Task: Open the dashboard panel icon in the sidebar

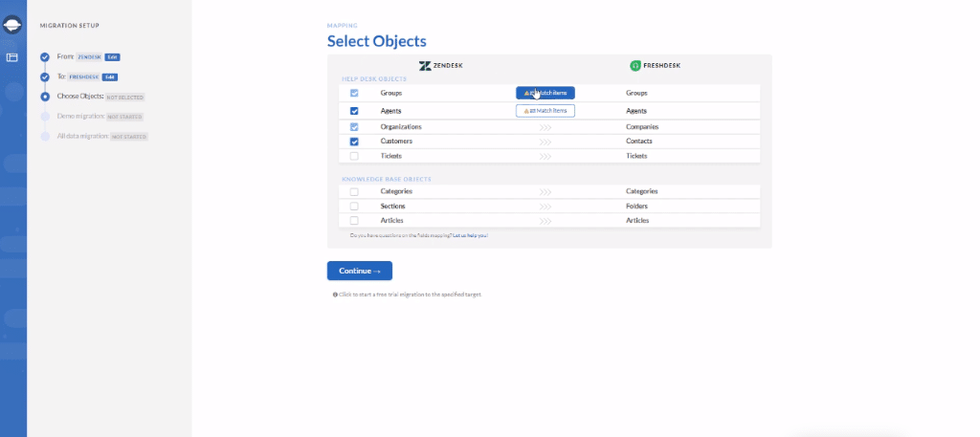Action: point(11,57)
